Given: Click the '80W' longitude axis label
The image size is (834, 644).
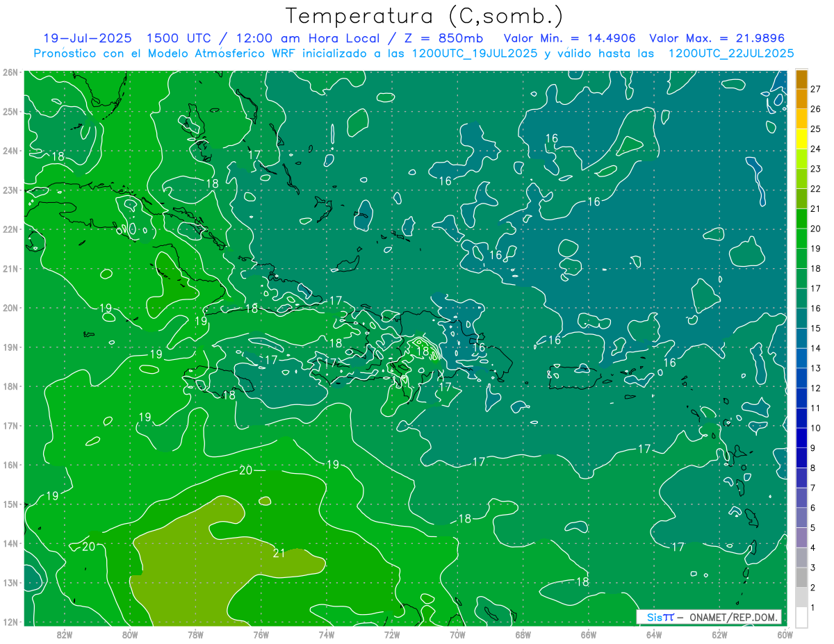Looking at the screenshot, I should 130,634.
